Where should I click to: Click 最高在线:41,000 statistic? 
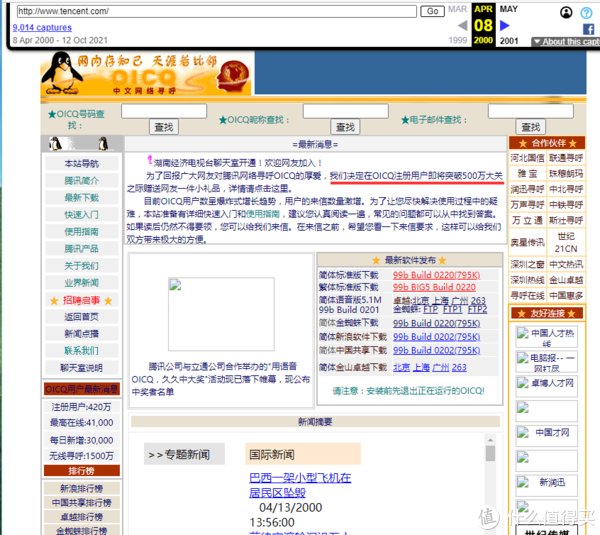click(81, 423)
